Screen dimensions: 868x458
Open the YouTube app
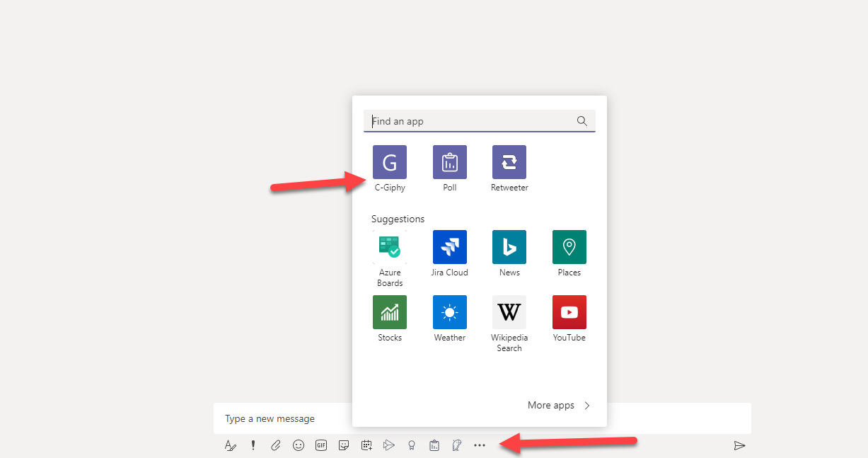[569, 312]
